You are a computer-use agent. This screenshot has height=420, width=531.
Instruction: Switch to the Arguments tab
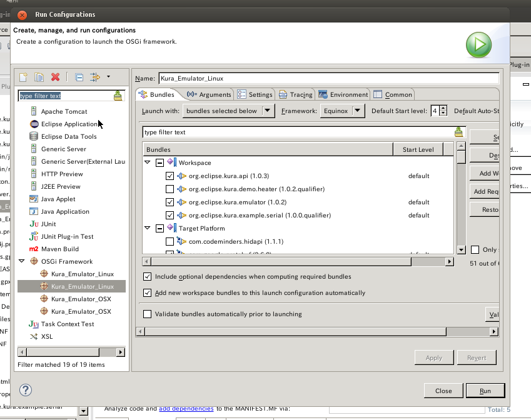[209, 94]
